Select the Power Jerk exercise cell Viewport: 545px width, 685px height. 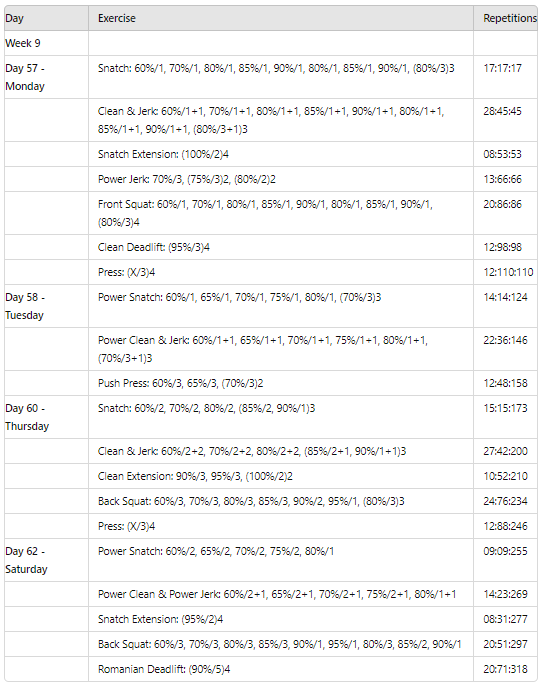281,179
